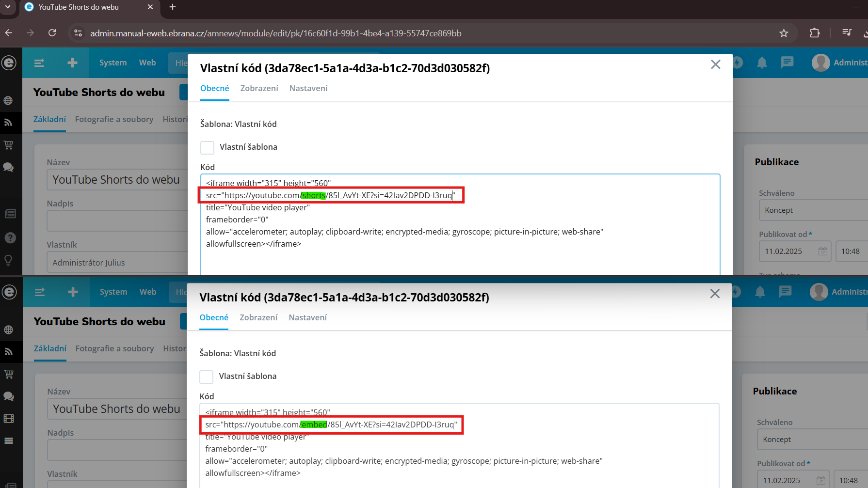868x488 pixels.
Task: Switch to Zobrazení tab in upper dialog
Action: [259, 88]
